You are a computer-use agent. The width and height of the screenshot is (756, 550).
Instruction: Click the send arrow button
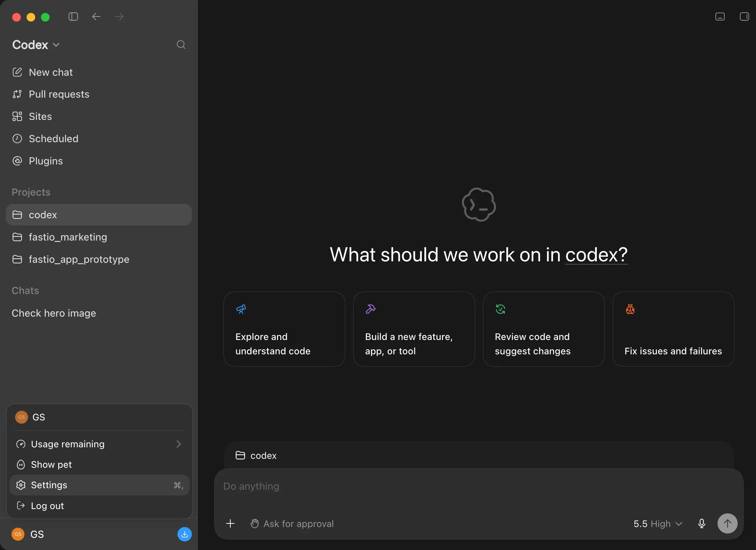(727, 523)
